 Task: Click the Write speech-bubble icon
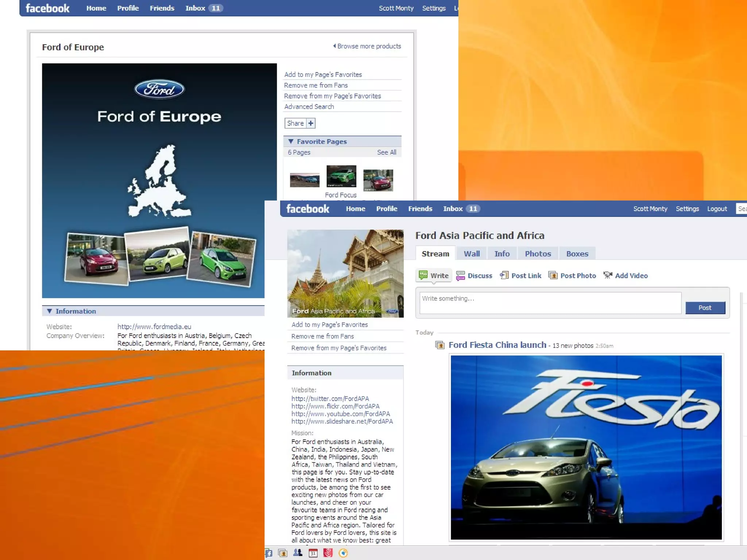[423, 275]
